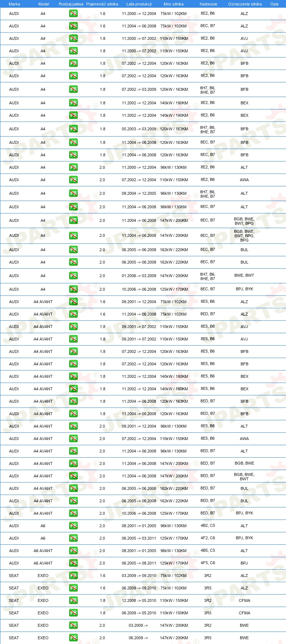Click fuel icon in A4 Avant 1.6 09.2001 row
This screenshot has height=644, width=286.
tap(73, 302)
